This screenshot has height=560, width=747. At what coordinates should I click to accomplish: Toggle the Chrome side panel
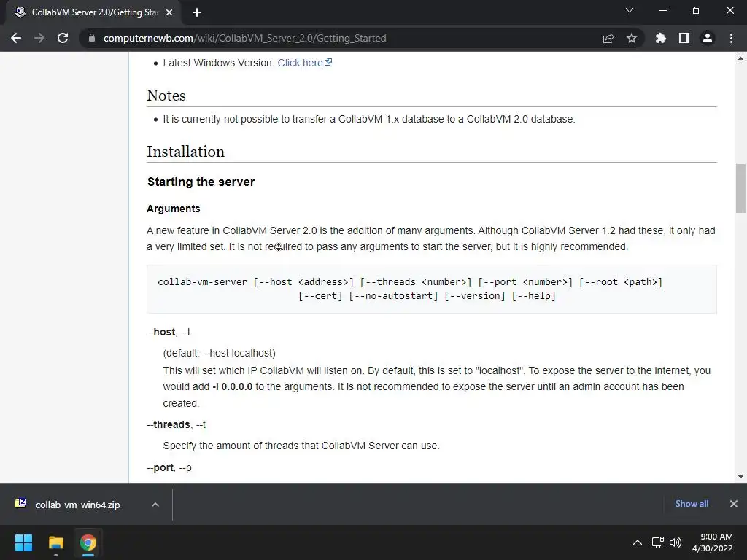pyautogui.click(x=684, y=38)
